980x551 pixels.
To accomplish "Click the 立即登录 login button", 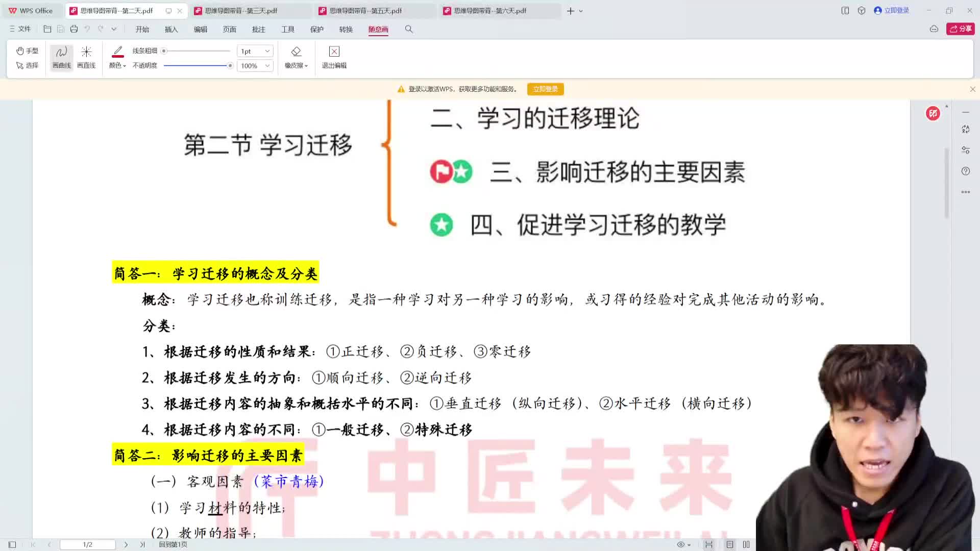I will [x=545, y=89].
